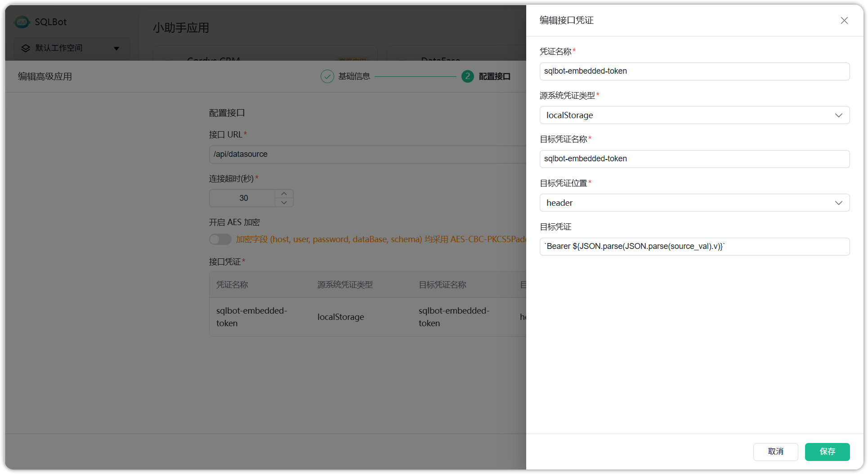Click the workspace layers icon

click(x=26, y=48)
